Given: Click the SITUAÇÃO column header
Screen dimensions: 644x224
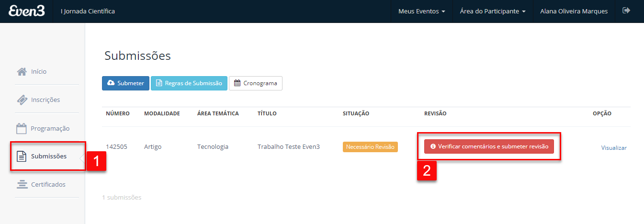Looking at the screenshot, I should (x=356, y=113).
